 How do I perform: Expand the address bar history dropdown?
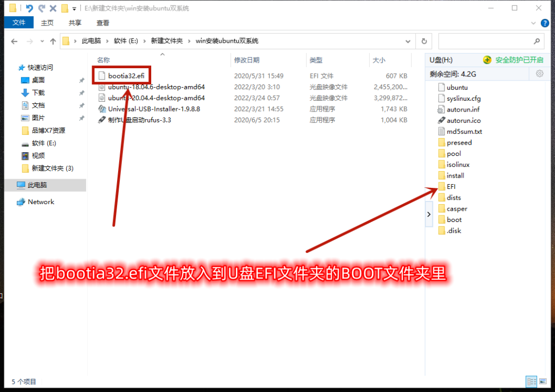pos(408,41)
